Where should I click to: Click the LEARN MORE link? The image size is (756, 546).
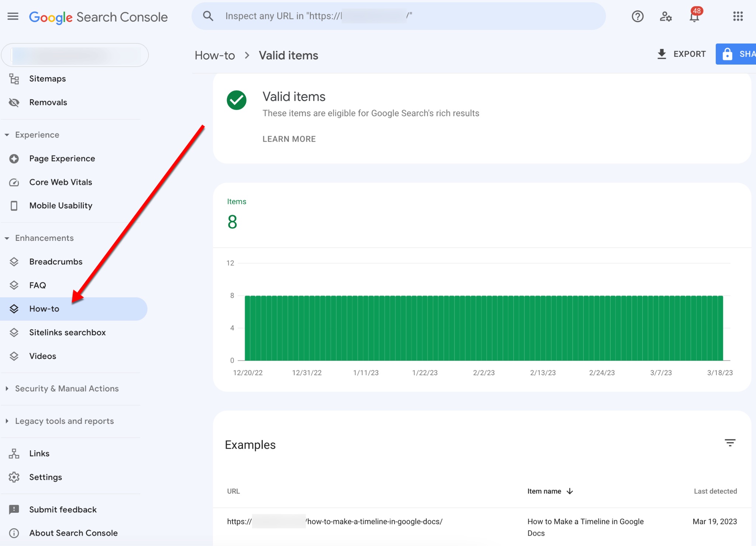289,139
